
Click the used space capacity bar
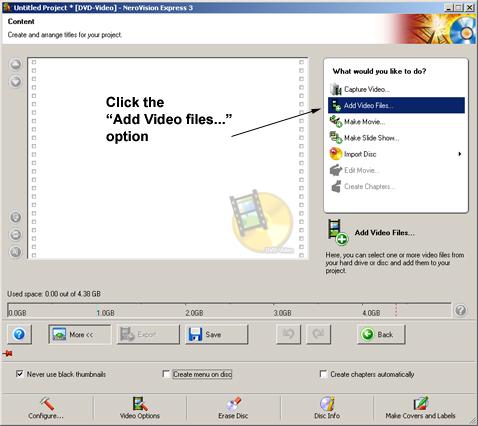tap(229, 310)
